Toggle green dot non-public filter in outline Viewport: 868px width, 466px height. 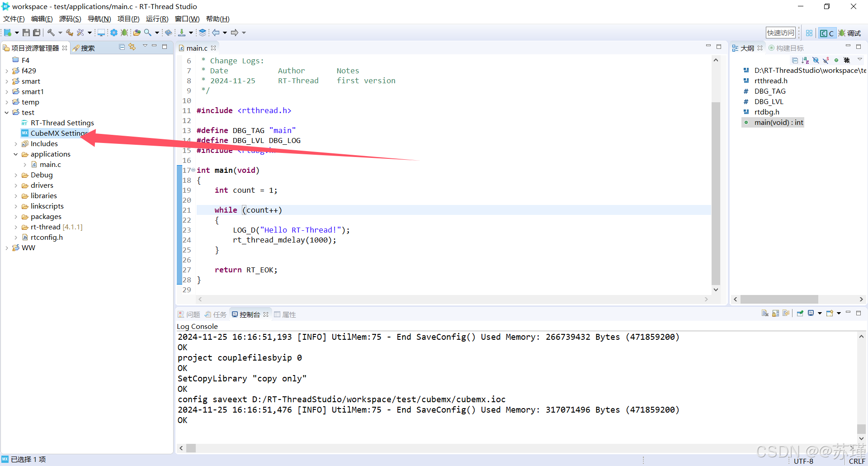tap(836, 60)
